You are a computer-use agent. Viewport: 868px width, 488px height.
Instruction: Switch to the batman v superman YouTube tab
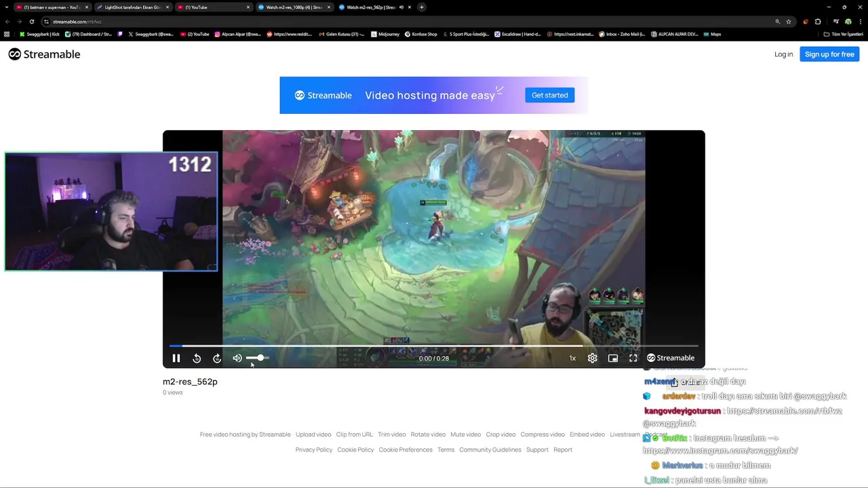pyautogui.click(x=52, y=7)
